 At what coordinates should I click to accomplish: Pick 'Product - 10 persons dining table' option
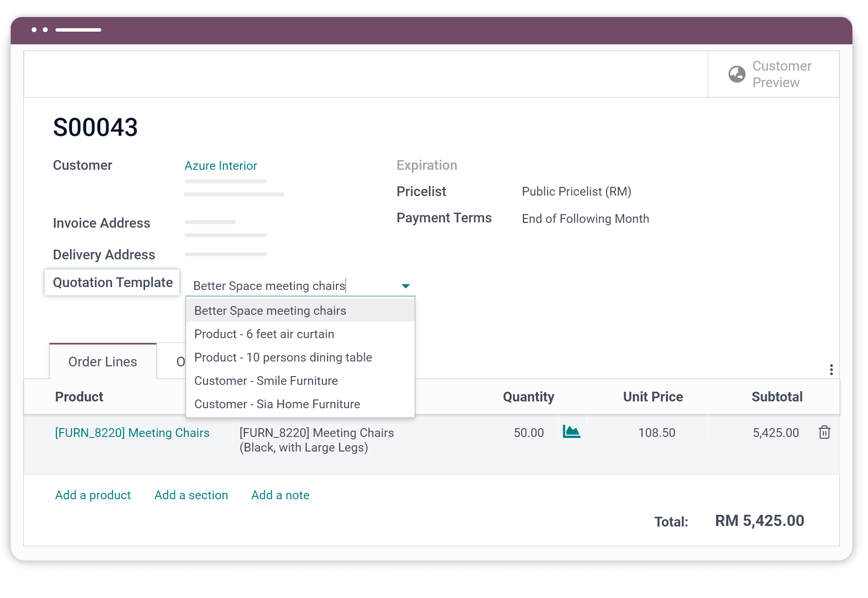pyautogui.click(x=283, y=357)
